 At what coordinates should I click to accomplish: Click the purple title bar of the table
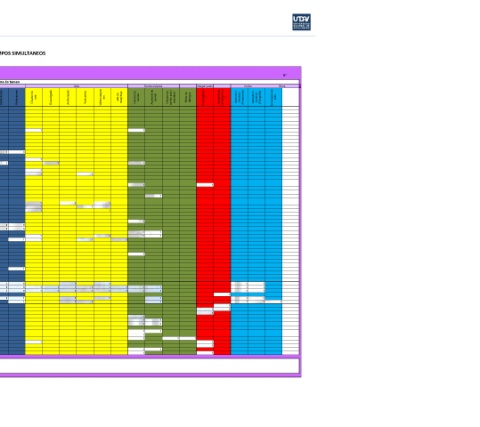tap(150, 73)
